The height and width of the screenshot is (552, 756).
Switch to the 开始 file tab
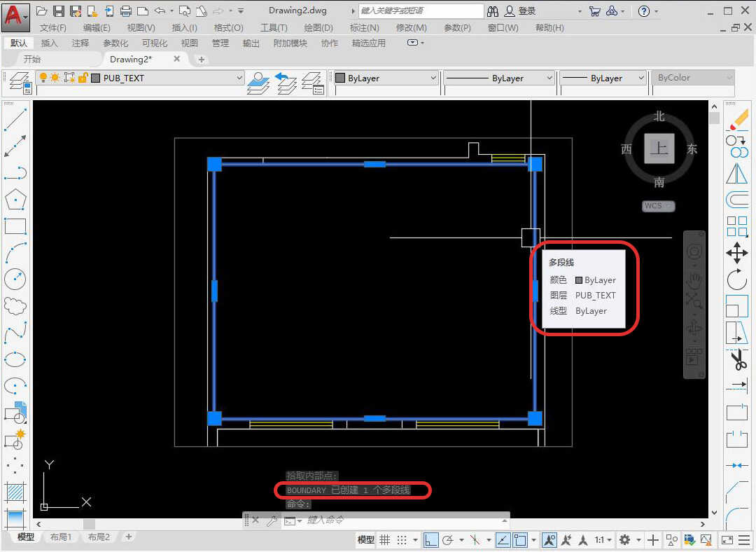click(x=31, y=59)
